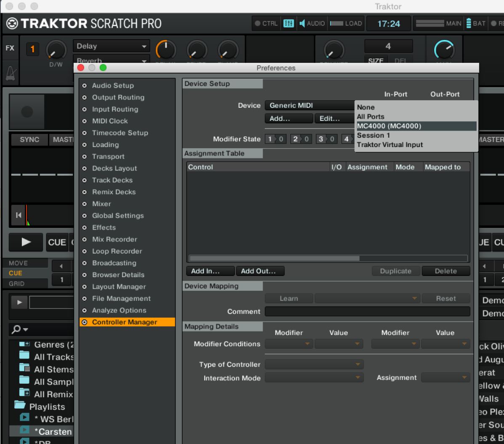This screenshot has width=504, height=444.
Task: Click the D/W knob in FX
Action: 56,50
